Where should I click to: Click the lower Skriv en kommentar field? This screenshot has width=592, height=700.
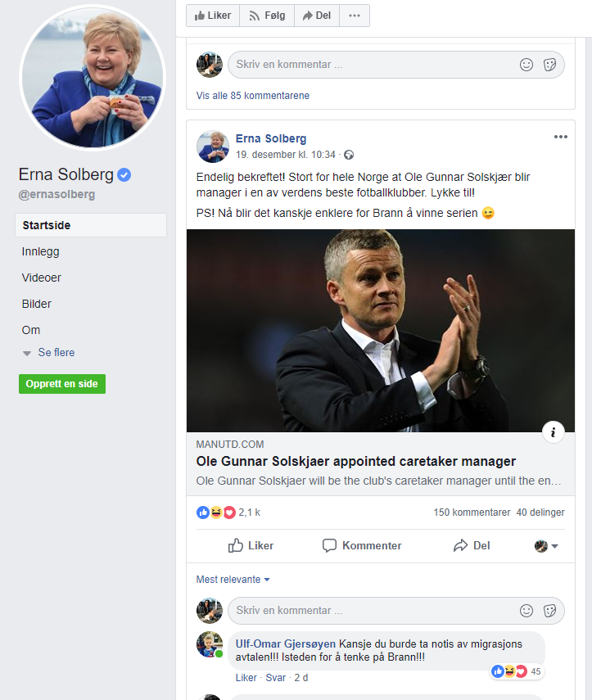point(368,610)
